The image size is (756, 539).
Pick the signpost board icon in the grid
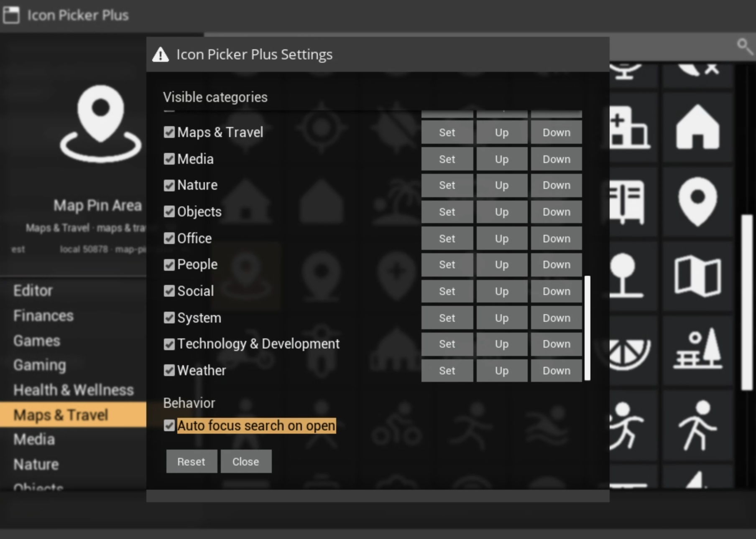tap(627, 202)
